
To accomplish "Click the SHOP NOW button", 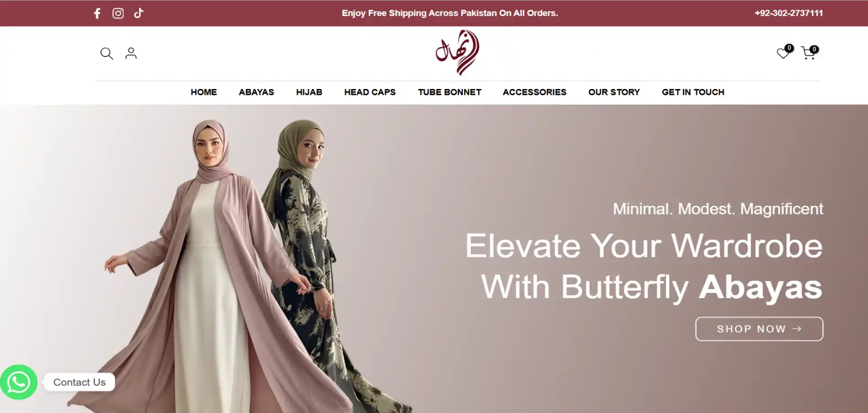I will point(759,329).
